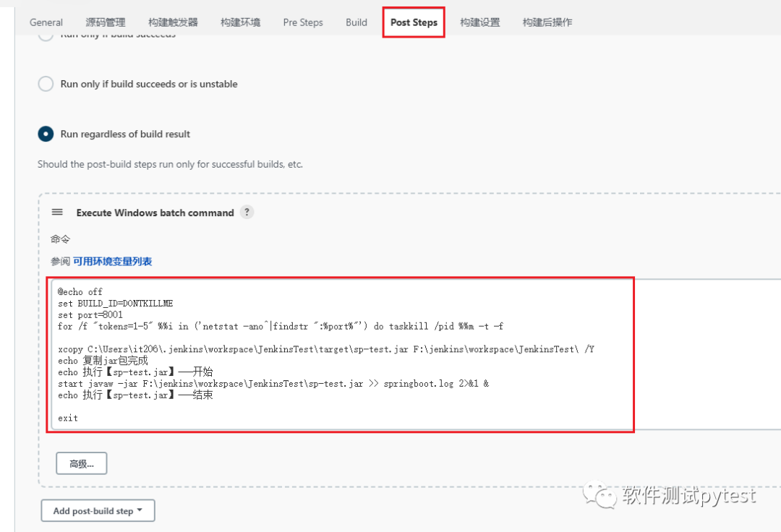Click the 'set port=8001' line in command

coord(90,315)
